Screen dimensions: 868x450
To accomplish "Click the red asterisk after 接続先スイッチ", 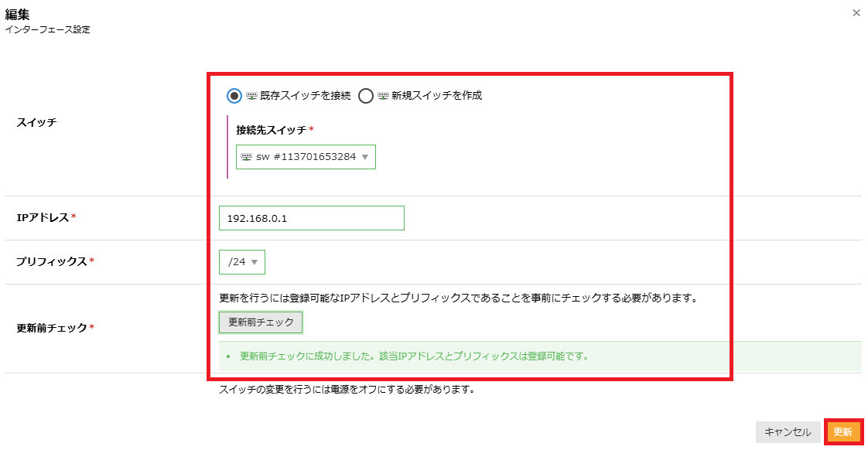I will (x=313, y=130).
